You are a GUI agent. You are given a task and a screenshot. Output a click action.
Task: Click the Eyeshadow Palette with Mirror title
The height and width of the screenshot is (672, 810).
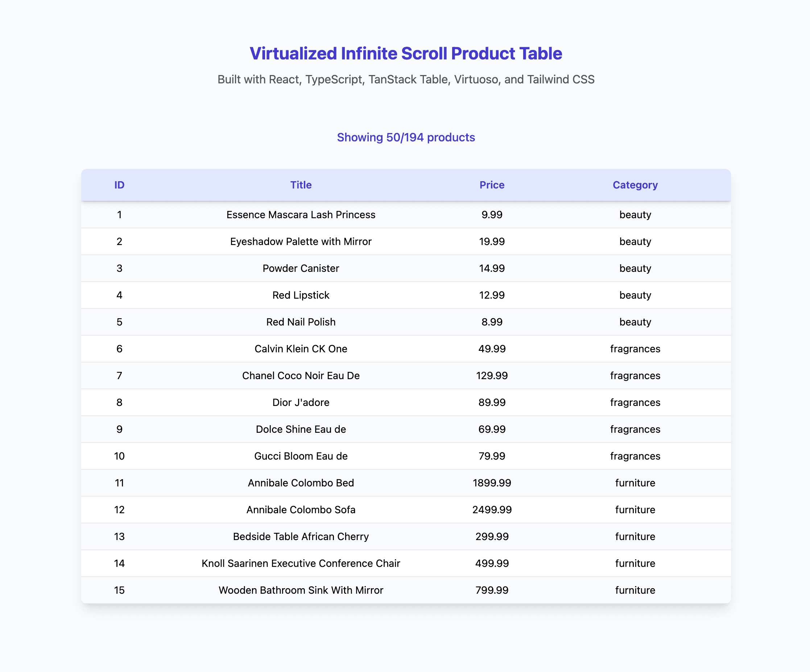point(301,242)
